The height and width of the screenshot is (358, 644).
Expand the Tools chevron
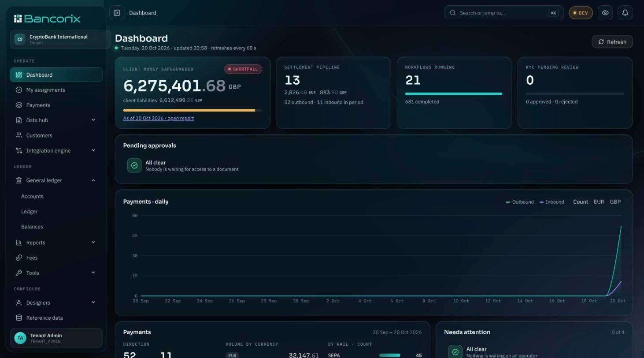[93, 272]
